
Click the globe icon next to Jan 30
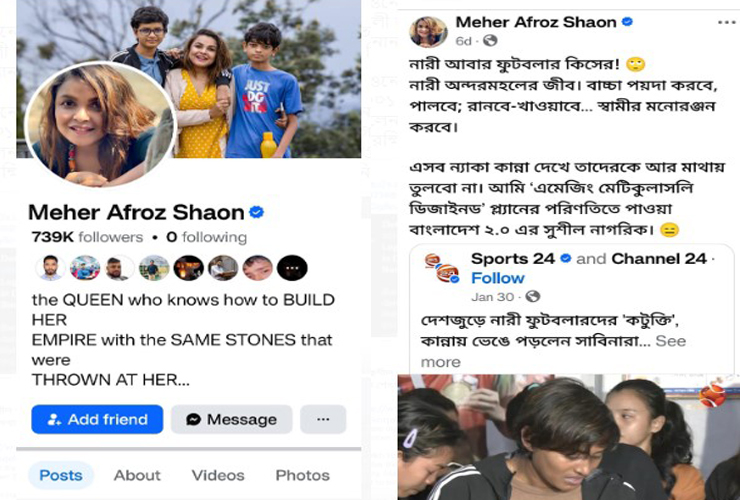coord(533,297)
